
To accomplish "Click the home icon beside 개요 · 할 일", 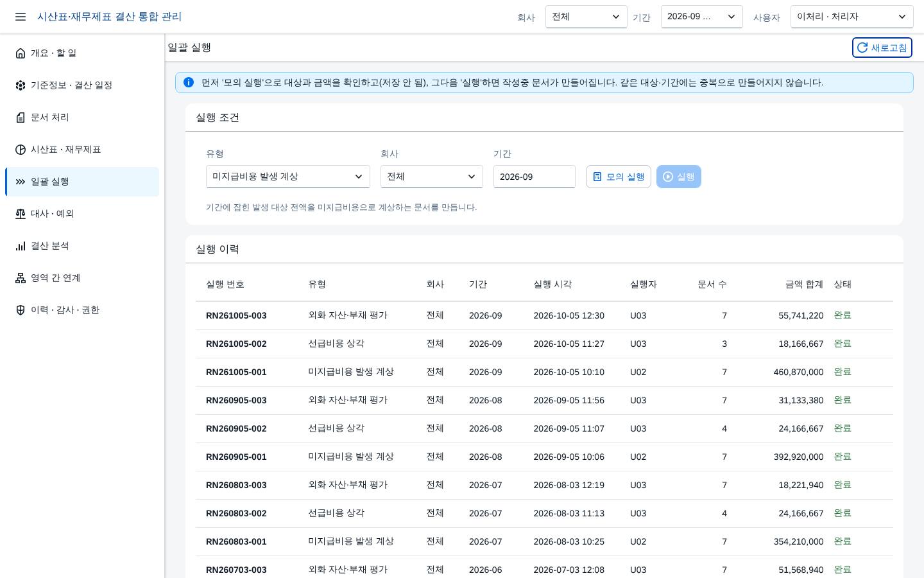I will pos(21,53).
